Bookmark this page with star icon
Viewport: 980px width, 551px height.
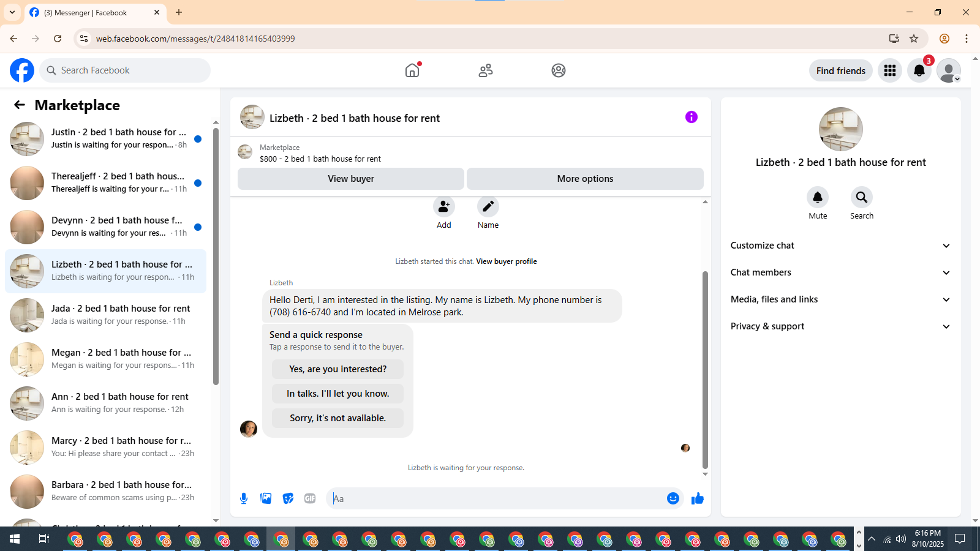tap(914, 39)
